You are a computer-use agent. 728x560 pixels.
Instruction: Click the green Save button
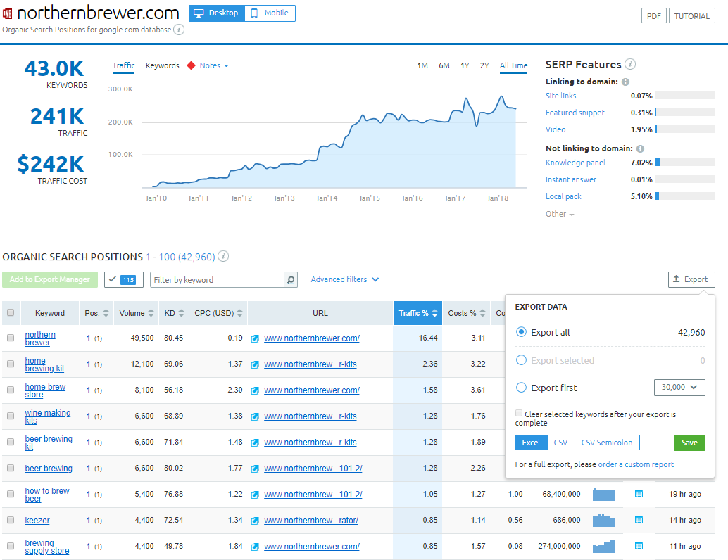click(689, 443)
